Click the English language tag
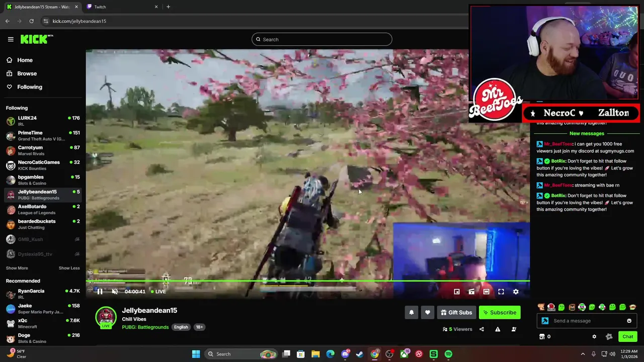This screenshot has width=644, height=362. point(181,327)
